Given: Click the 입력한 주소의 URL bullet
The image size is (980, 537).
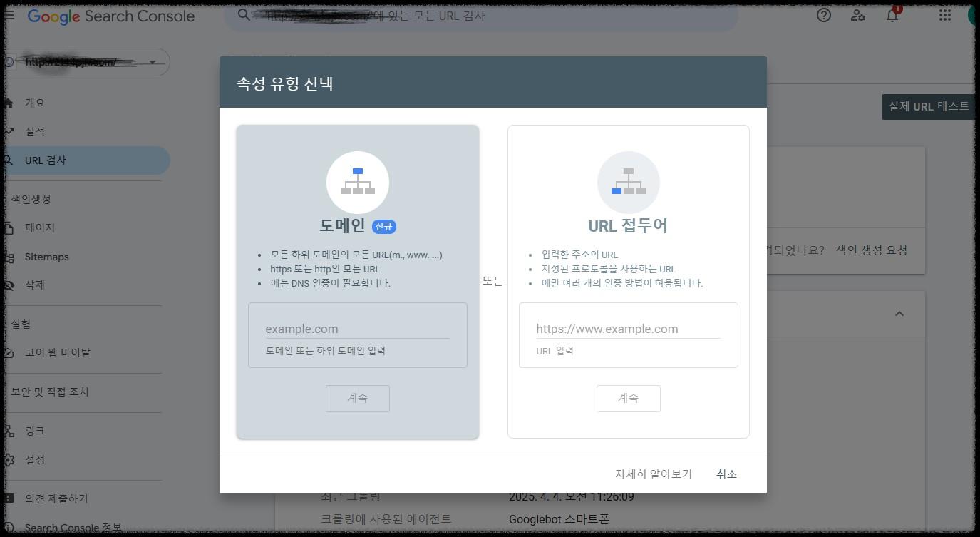Looking at the screenshot, I should tap(579, 255).
